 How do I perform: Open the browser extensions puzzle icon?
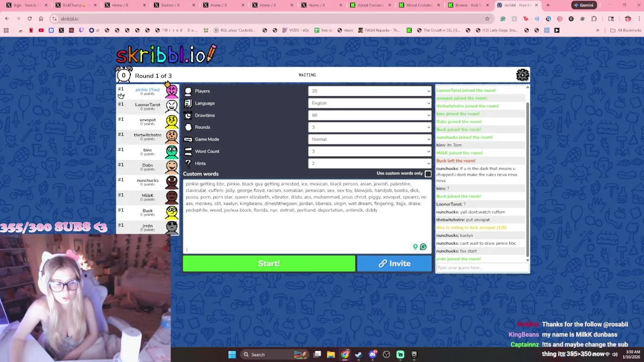(x=594, y=19)
